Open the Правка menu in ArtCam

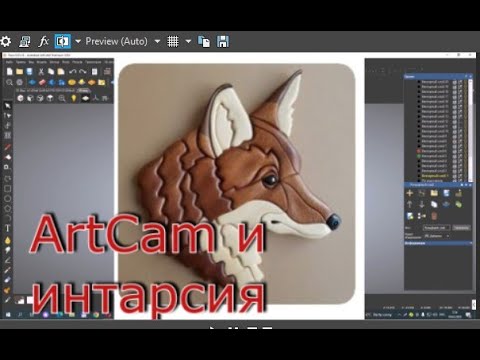(x=20, y=62)
